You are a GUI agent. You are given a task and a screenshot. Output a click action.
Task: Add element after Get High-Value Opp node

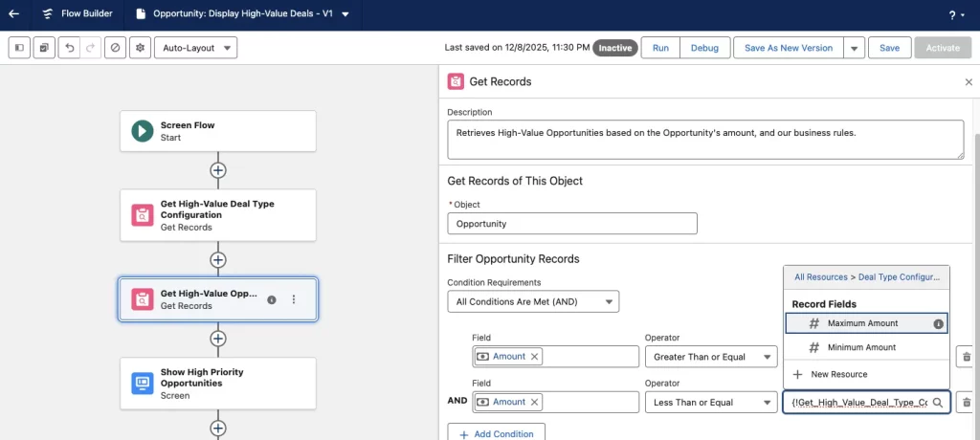pyautogui.click(x=217, y=338)
